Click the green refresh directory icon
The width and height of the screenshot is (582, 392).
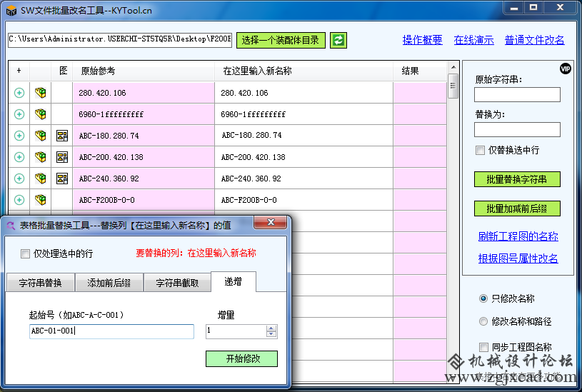(x=338, y=40)
